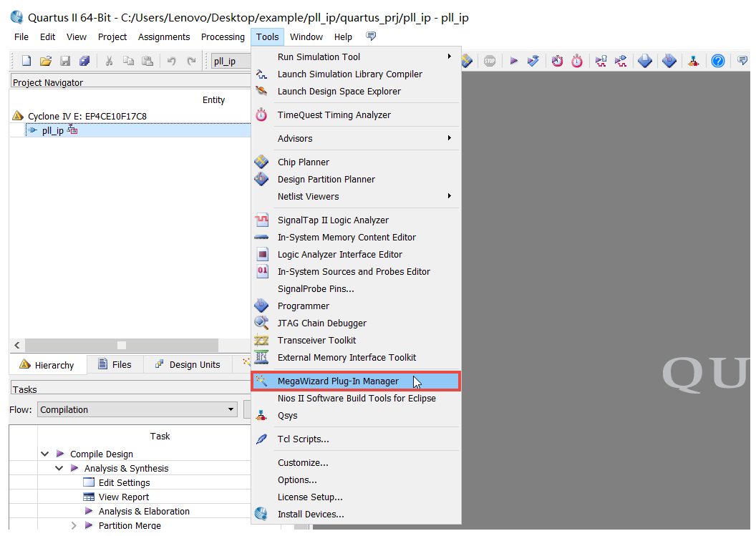This screenshot has height=536, width=756.
Task: Expand the Netlist Viewers submenu
Action: (356, 196)
